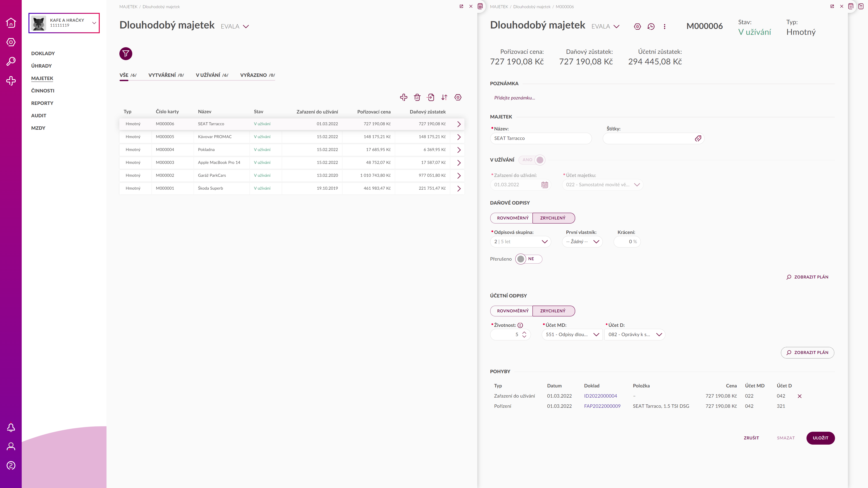Switch to the Vyřazeno tab
Screen dimensions: 868x488
coord(258,75)
